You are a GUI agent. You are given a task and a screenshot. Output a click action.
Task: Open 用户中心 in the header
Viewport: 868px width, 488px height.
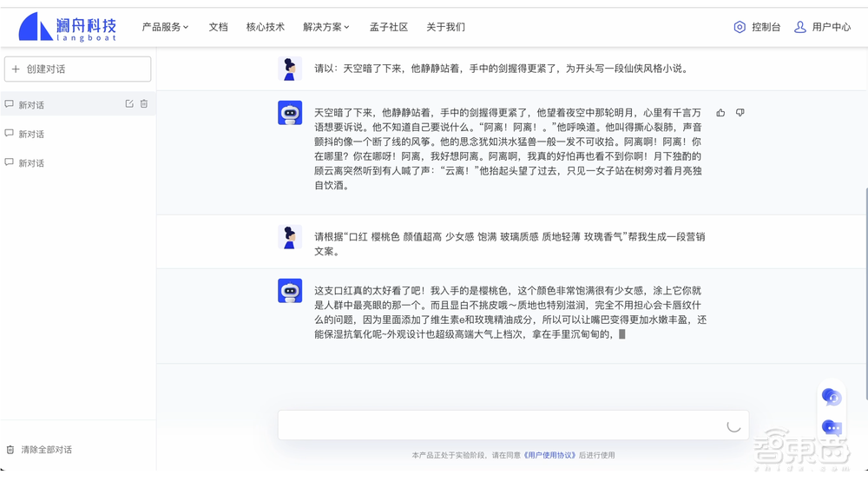coord(822,27)
